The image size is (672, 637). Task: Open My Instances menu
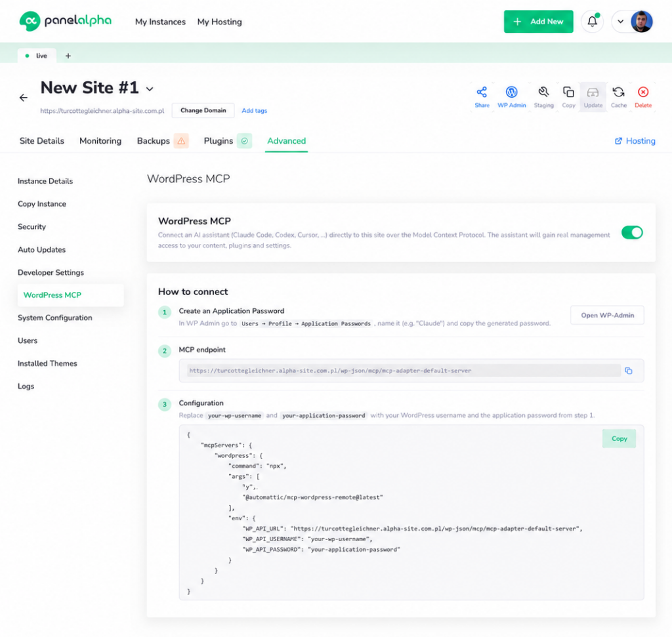[160, 22]
